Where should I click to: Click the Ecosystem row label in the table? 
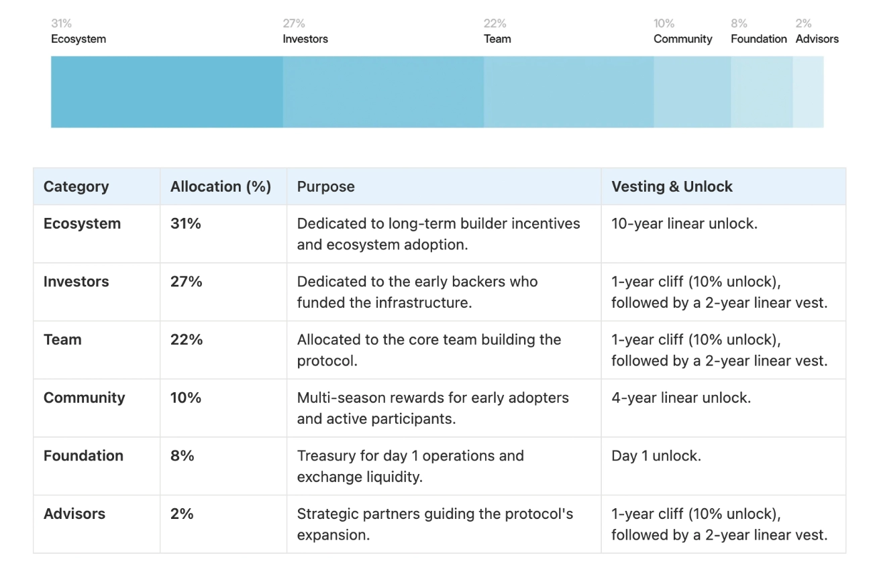pyautogui.click(x=82, y=224)
